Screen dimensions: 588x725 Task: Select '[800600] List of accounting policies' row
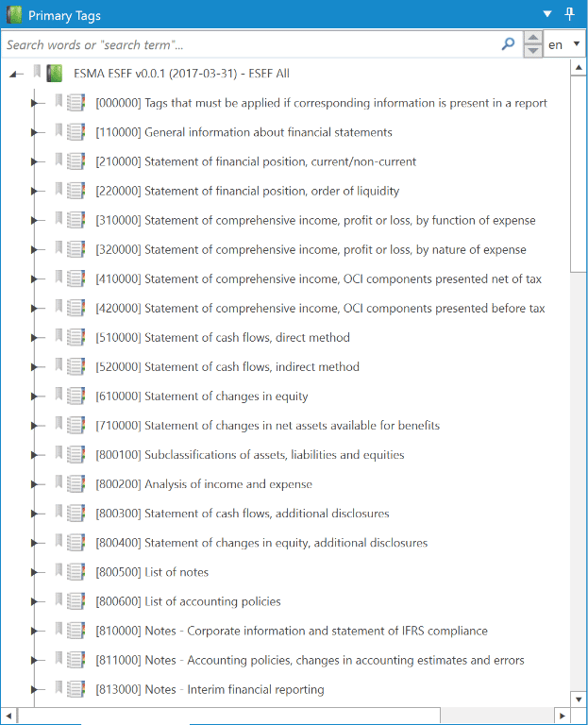click(x=188, y=601)
